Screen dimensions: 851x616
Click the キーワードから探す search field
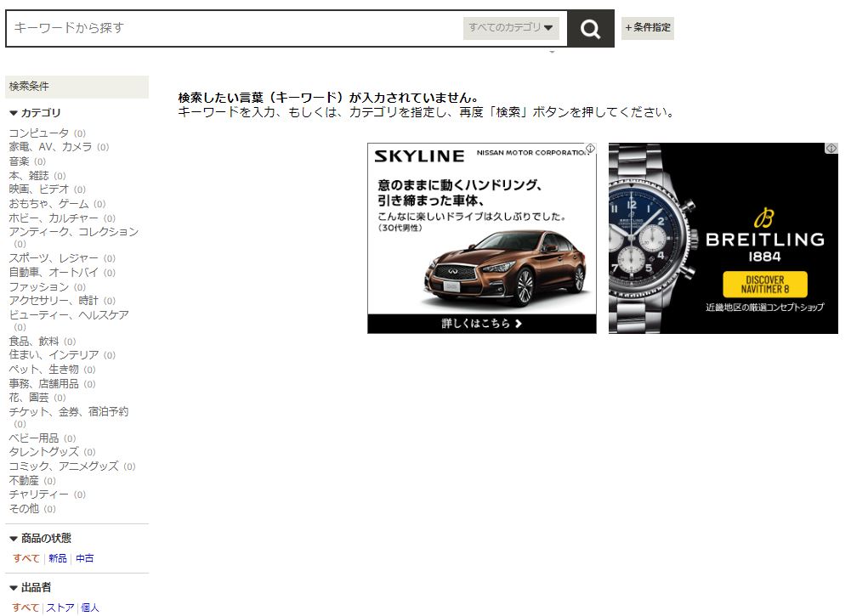[234, 28]
